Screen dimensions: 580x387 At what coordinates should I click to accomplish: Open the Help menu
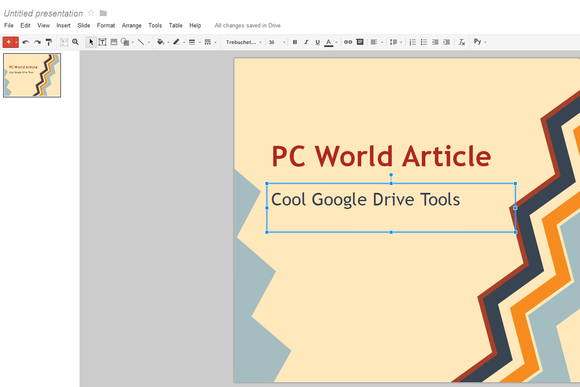tap(195, 26)
